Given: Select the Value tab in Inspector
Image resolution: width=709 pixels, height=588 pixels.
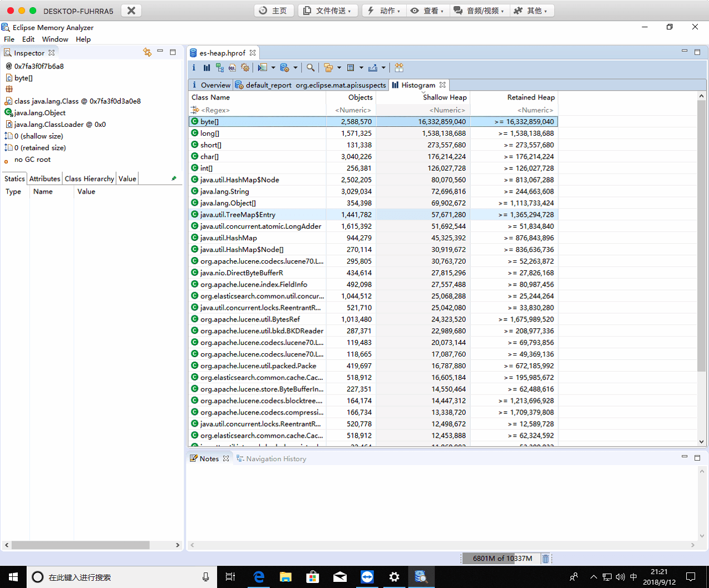Looking at the screenshot, I should [x=127, y=179].
